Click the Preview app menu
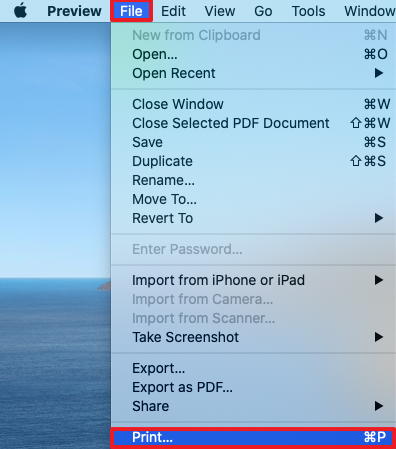396x449 pixels. [74, 11]
